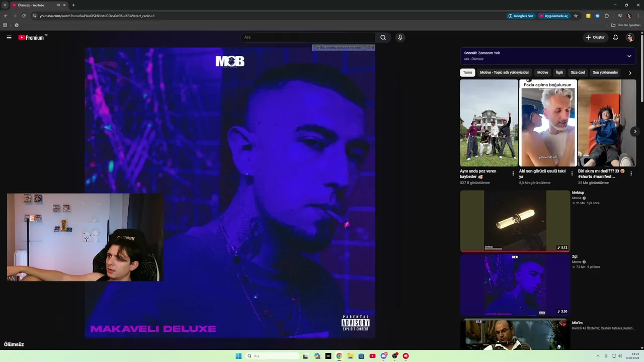The image size is (644, 362).
Task: Show more Shorts with the next arrow
Action: pyautogui.click(x=635, y=131)
